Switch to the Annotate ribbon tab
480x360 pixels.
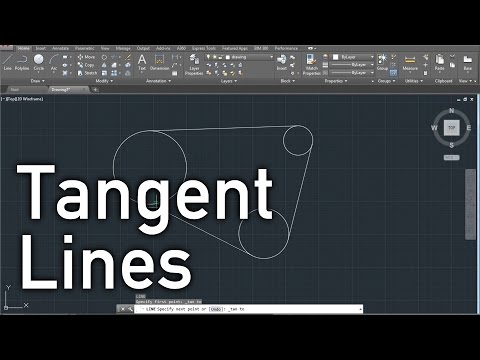(x=60, y=48)
